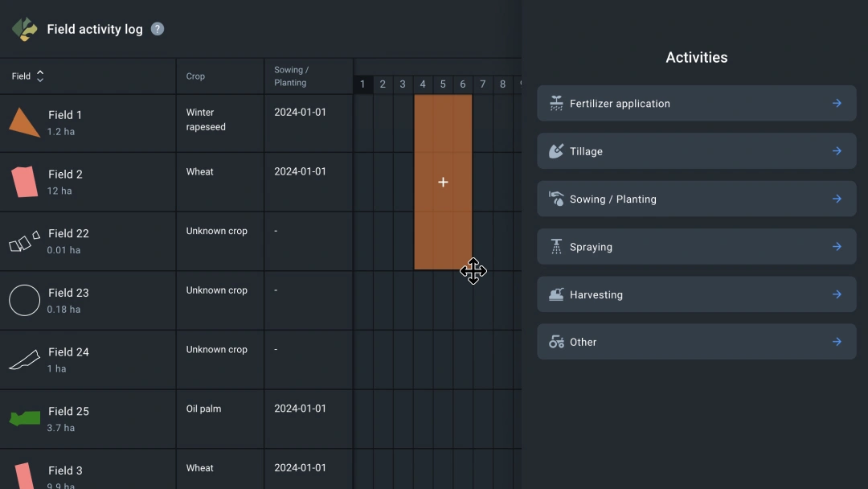Select Field 23's circle shape icon

tap(24, 301)
